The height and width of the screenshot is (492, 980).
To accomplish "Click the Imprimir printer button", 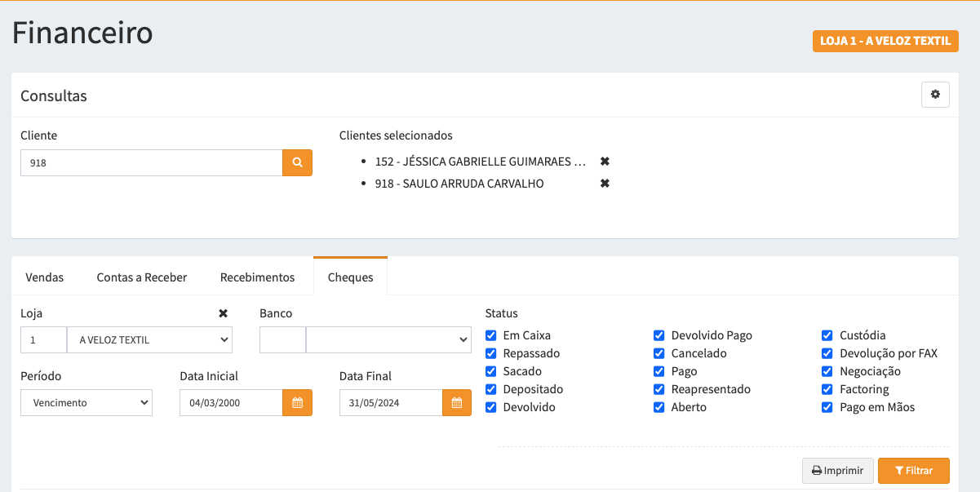I will click(837, 471).
